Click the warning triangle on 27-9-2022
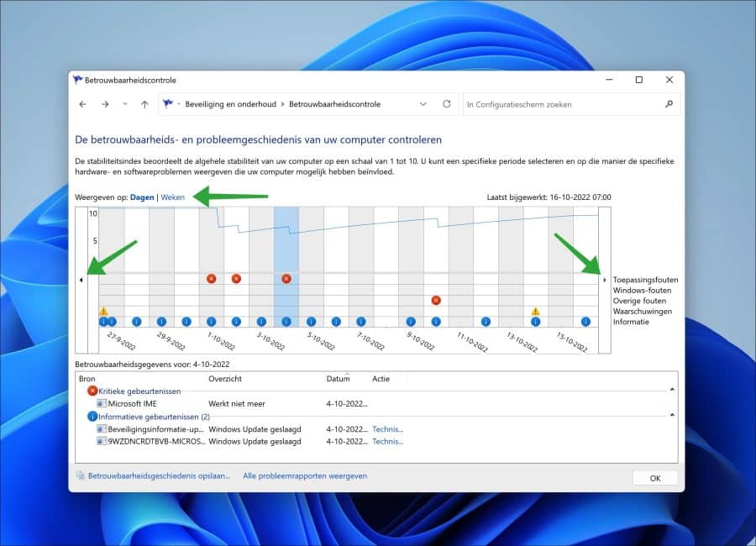The width and height of the screenshot is (756, 546). pos(103,311)
